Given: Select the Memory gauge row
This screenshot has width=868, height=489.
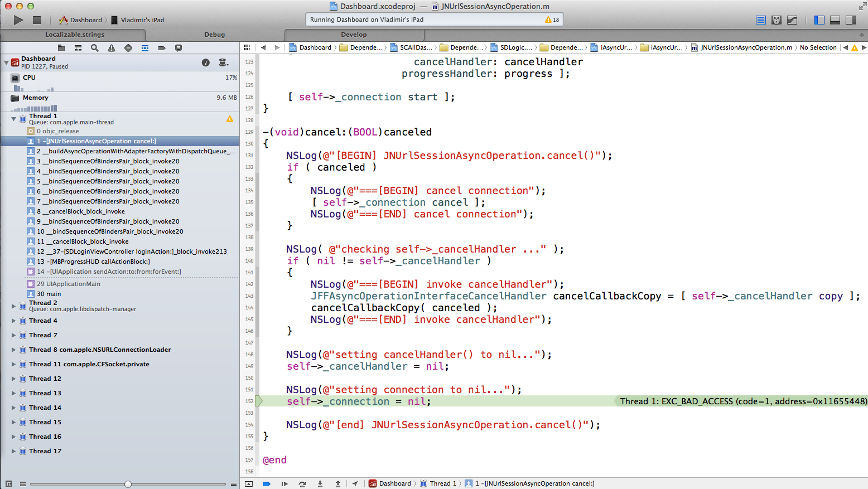Looking at the screenshot, I should coord(120,102).
